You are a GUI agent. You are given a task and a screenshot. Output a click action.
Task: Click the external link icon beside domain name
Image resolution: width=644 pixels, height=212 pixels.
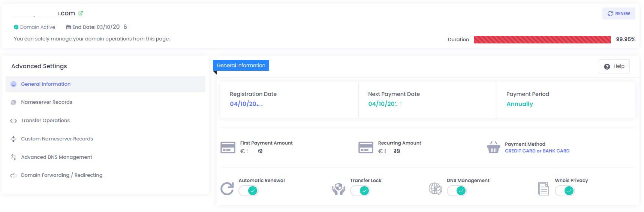click(x=80, y=13)
